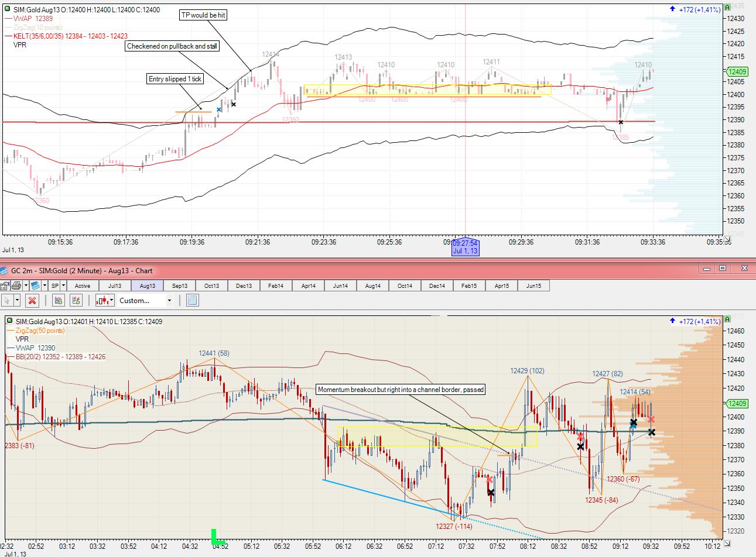
Task: Click the BB(20/2) legend entry in lower chart
Action: click(x=56, y=357)
